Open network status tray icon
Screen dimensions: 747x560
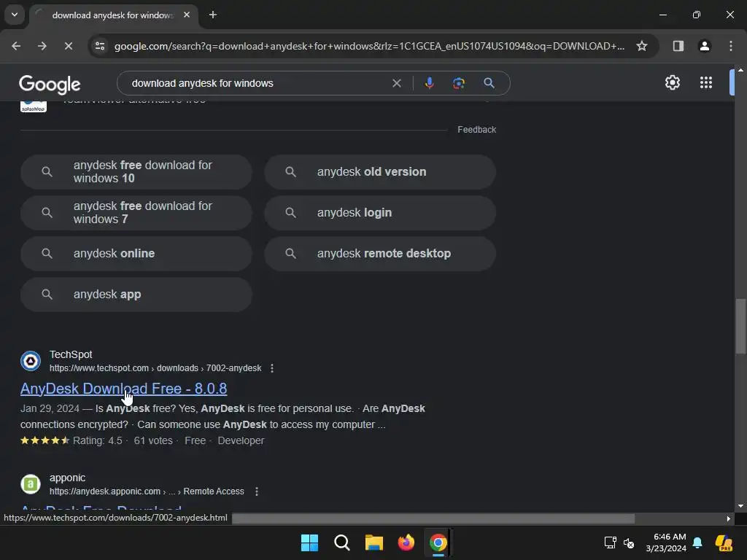(x=611, y=542)
